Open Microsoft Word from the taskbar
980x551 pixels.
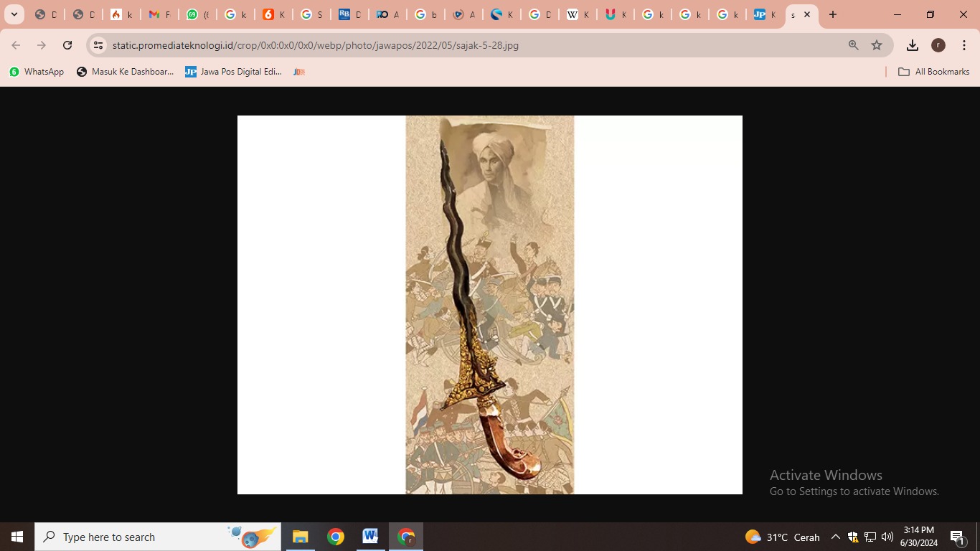pos(370,537)
